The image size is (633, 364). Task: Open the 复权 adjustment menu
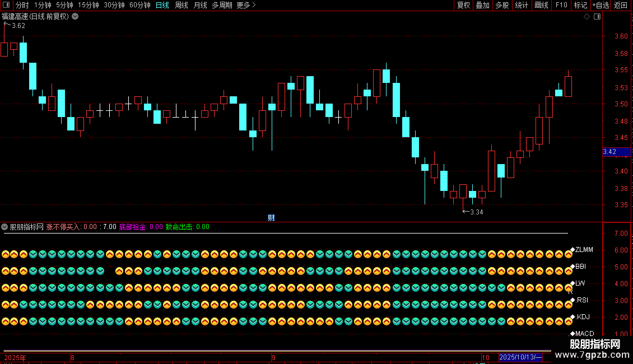tap(463, 5)
